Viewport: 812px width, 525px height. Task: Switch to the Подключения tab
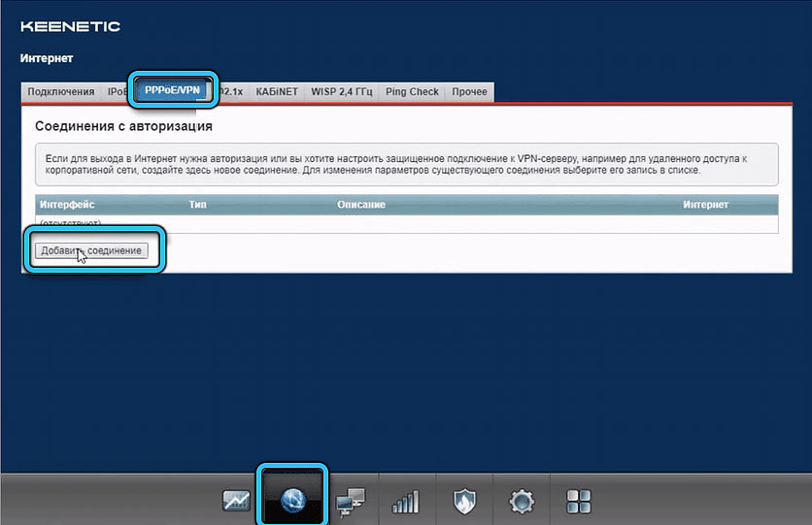pos(60,92)
